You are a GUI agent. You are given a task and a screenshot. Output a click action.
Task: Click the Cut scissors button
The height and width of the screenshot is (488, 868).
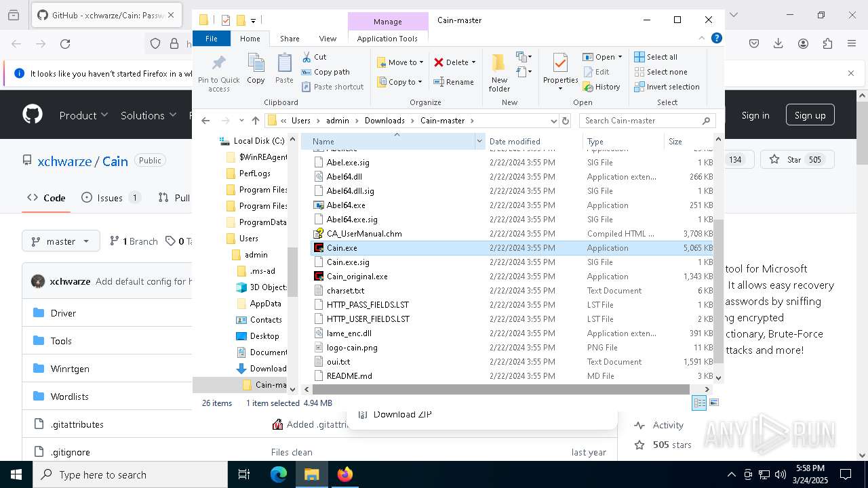tap(314, 57)
